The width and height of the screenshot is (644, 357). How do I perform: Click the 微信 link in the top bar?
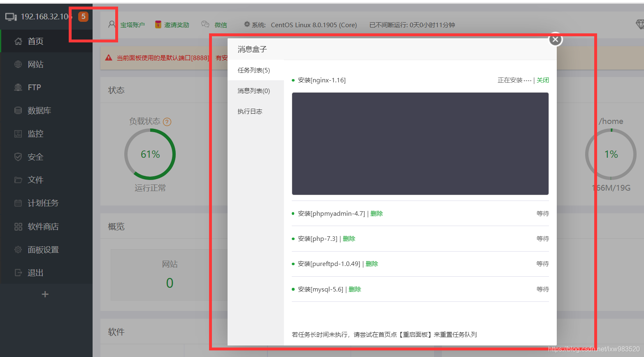click(221, 25)
